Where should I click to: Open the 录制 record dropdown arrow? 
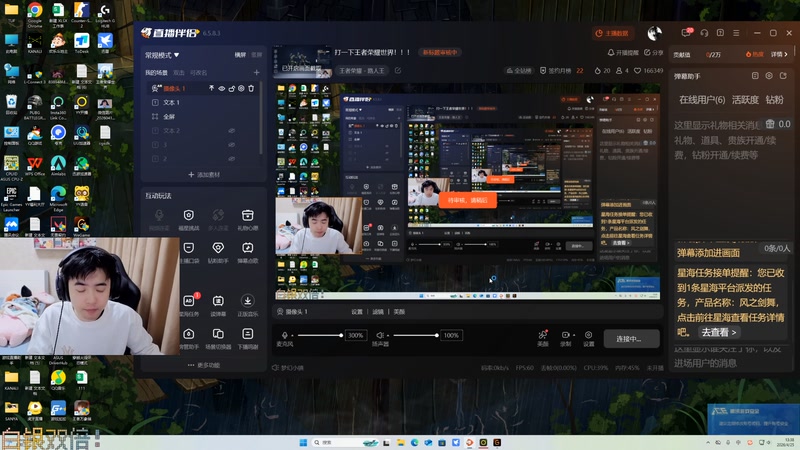pos(573,335)
